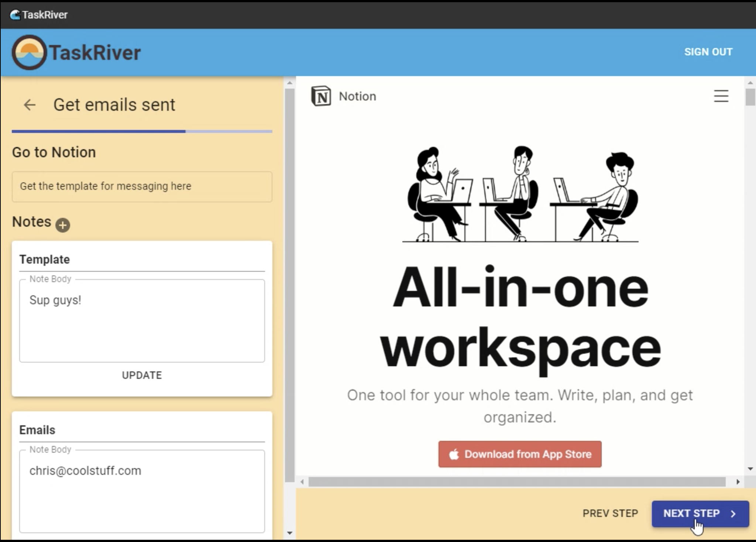Click the chevron arrow on Next Step
Screen dimensions: 756x542
tap(733, 514)
